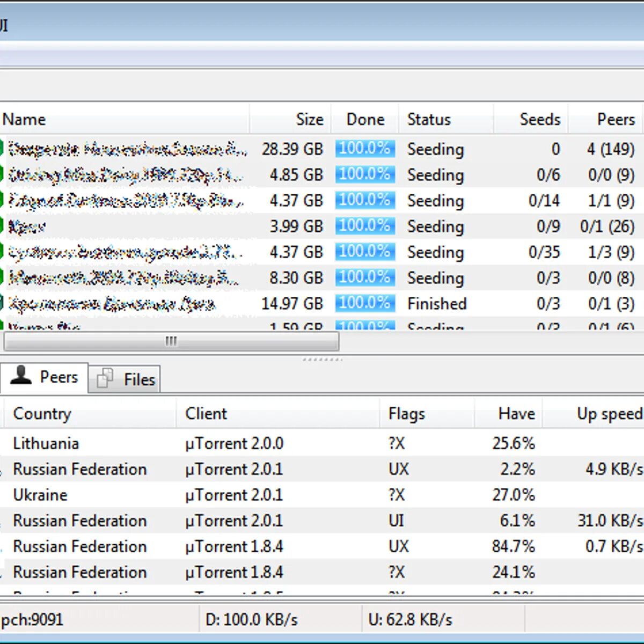The image size is (644, 644).
Task: Click the D: 100.0 KB/s status bar entry
Action: click(x=251, y=619)
